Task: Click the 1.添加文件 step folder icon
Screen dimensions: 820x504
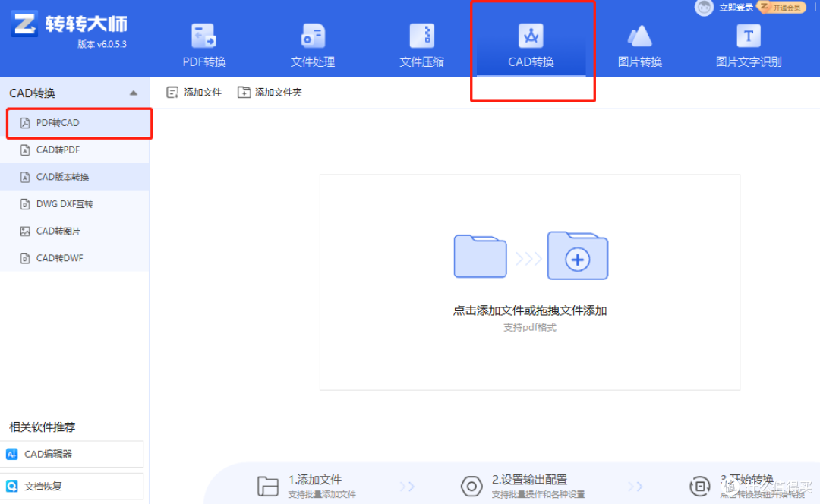Action: coord(268,487)
